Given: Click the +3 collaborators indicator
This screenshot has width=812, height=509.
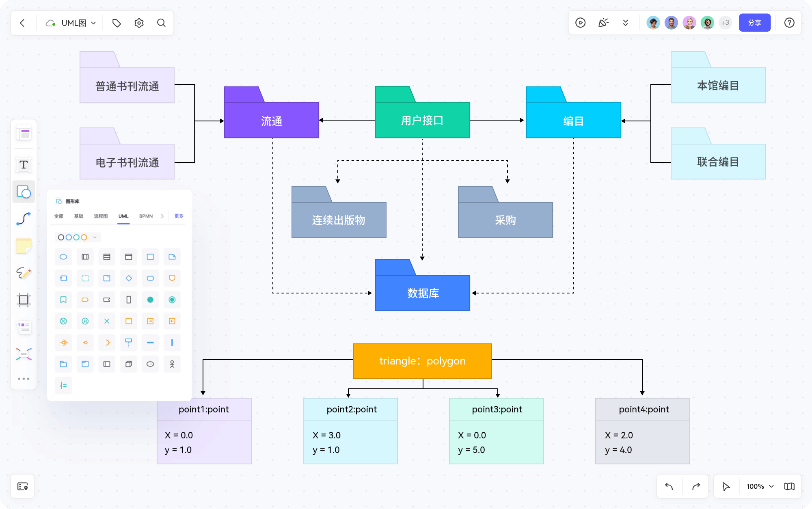Looking at the screenshot, I should pos(726,23).
